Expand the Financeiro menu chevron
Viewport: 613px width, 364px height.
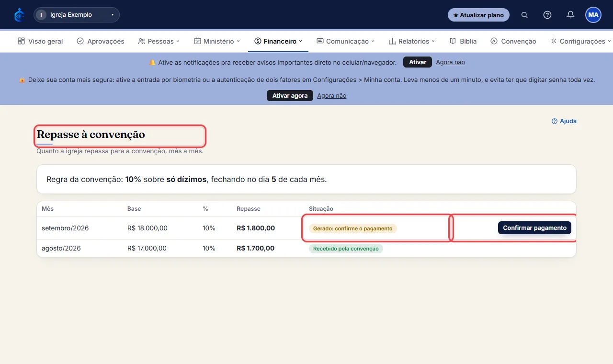[x=301, y=41]
